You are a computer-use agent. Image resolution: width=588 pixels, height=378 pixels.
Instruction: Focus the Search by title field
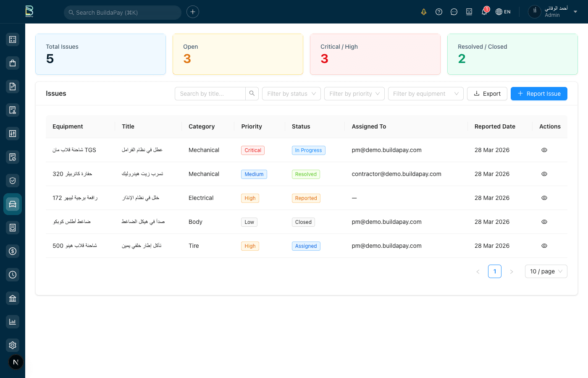click(210, 94)
